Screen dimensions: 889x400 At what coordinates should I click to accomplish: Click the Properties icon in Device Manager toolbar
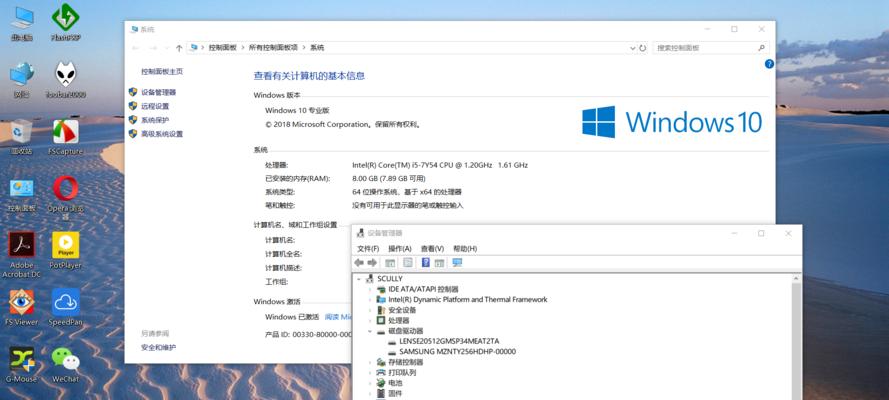pyautogui.click(x=407, y=263)
